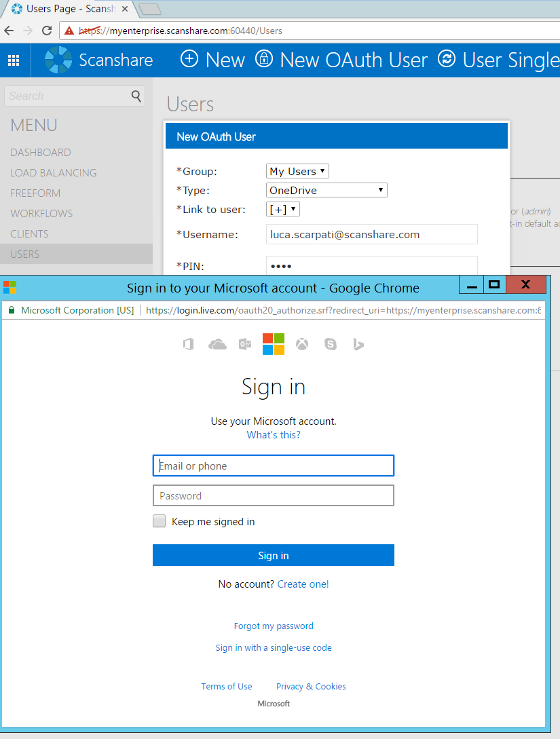Screen dimensions: 560x739
Task: Click the Microsoft four-color logo
Action: point(274,344)
